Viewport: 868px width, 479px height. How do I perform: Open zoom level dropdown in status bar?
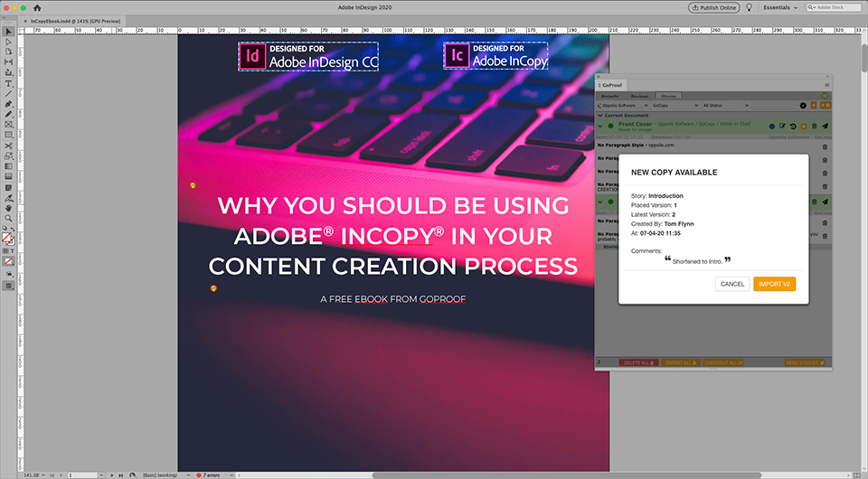click(x=43, y=475)
